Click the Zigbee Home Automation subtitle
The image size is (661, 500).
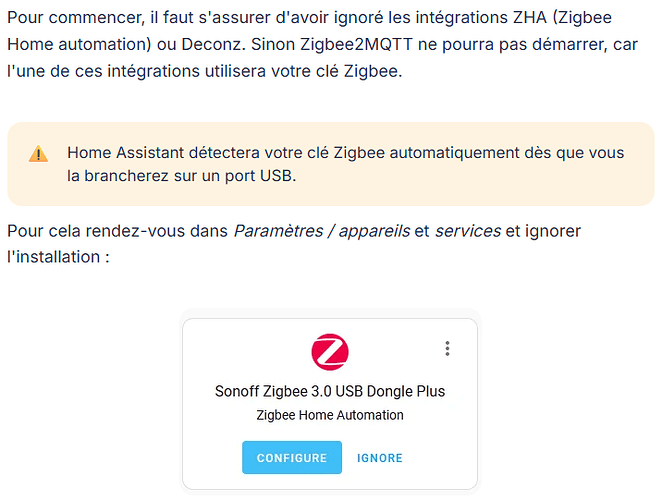(330, 415)
